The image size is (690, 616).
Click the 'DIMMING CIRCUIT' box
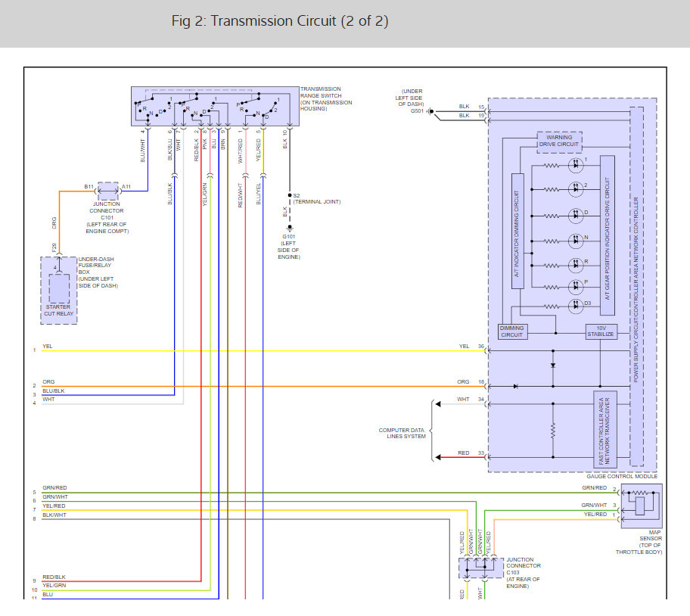click(512, 331)
